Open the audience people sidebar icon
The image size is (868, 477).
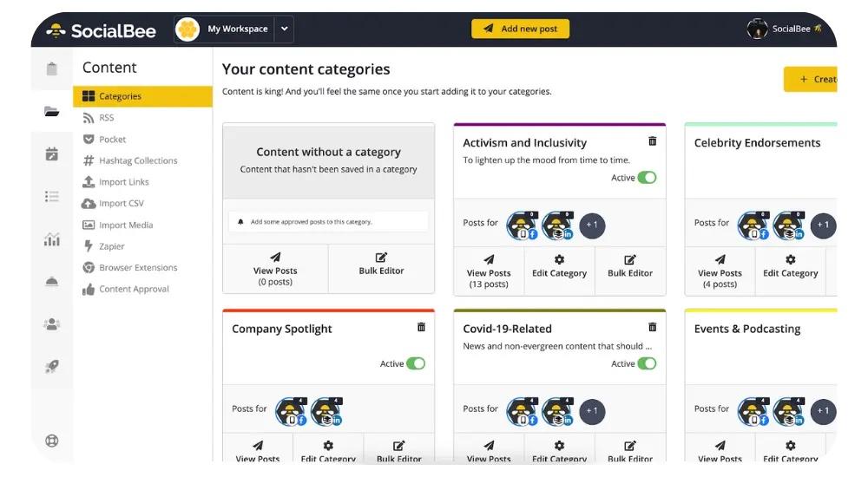[52, 324]
